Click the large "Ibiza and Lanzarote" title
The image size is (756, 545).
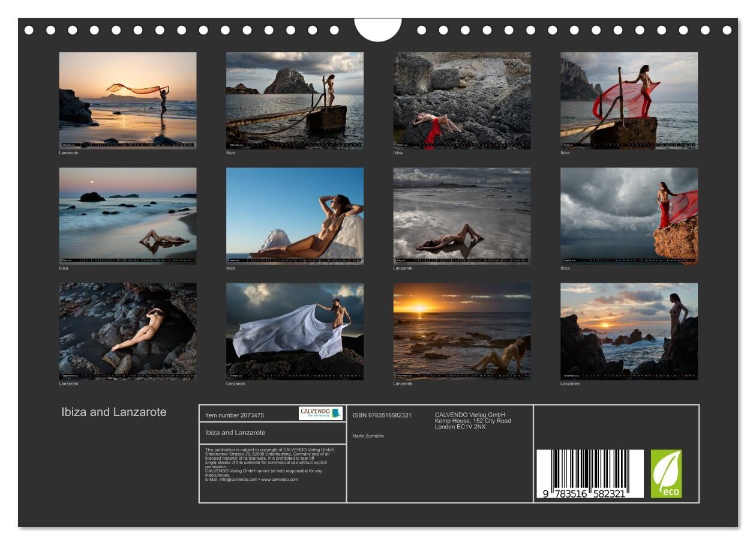point(114,412)
